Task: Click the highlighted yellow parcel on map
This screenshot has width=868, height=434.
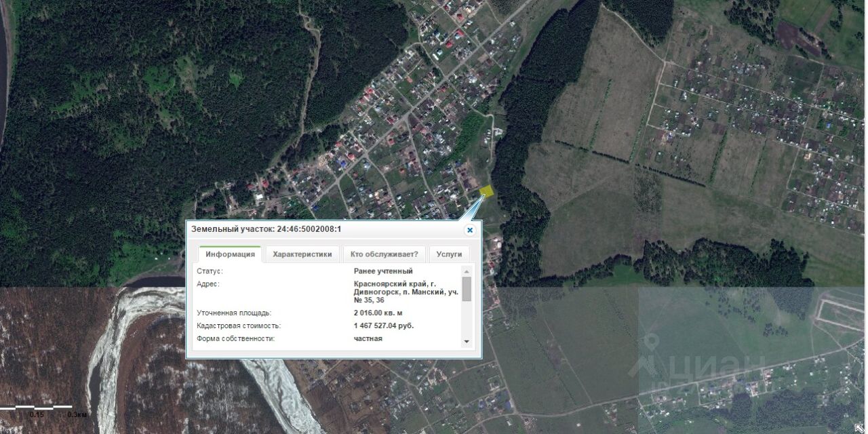Action: (487, 191)
